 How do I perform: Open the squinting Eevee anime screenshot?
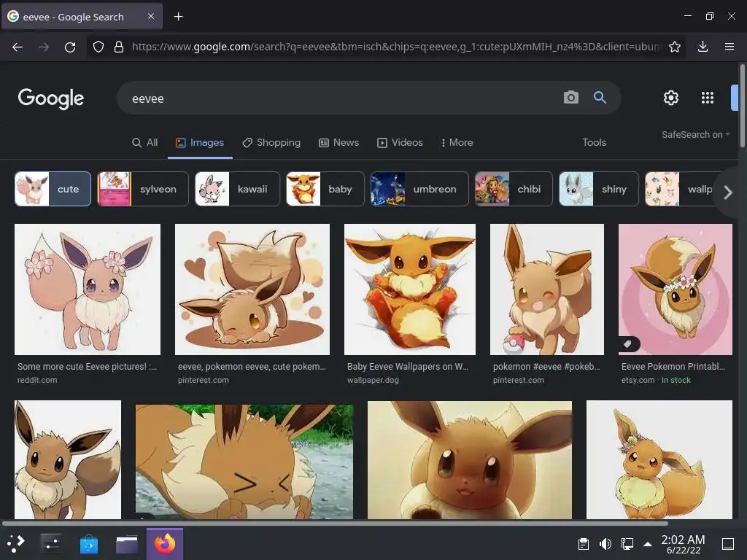point(244,462)
